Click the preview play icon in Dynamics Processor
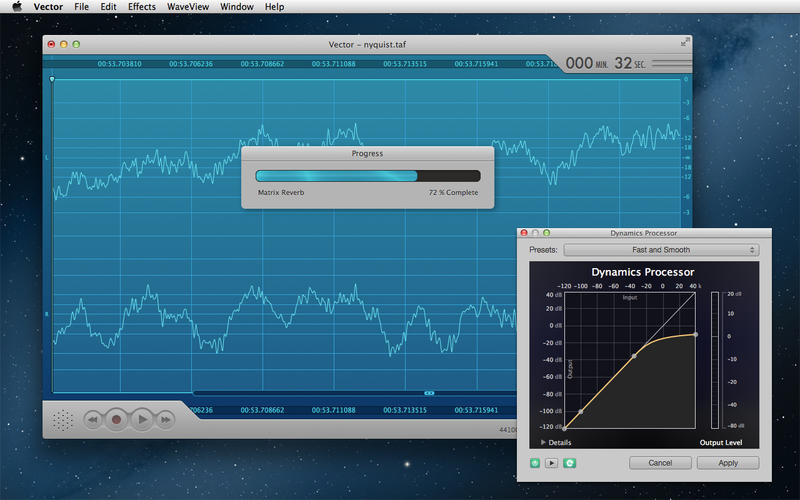Image resolution: width=800 pixels, height=500 pixels. pyautogui.click(x=551, y=463)
